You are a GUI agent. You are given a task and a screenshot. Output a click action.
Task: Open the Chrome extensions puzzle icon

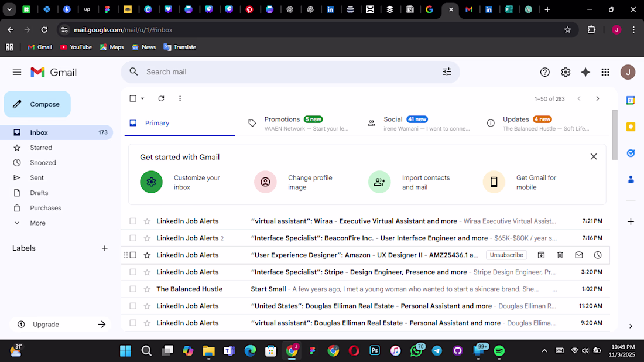[x=591, y=30]
